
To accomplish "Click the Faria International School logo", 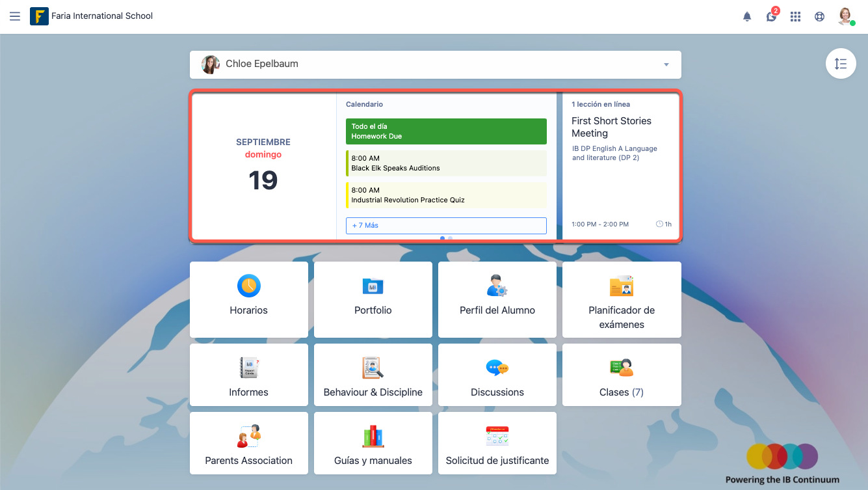I will pos(40,16).
